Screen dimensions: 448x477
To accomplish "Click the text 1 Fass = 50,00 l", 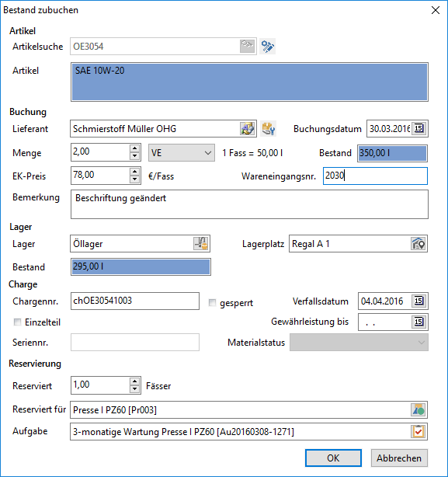I will pyautogui.click(x=252, y=153).
